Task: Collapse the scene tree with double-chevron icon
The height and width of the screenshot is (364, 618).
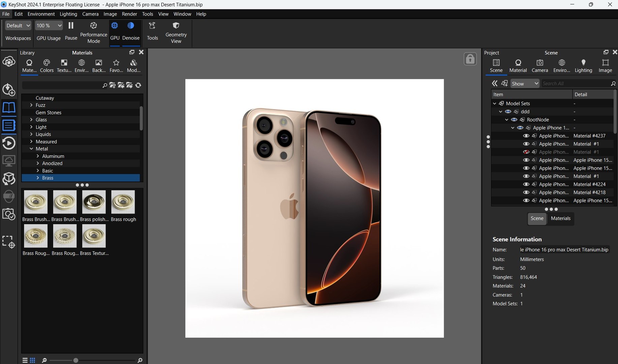Action: click(494, 83)
